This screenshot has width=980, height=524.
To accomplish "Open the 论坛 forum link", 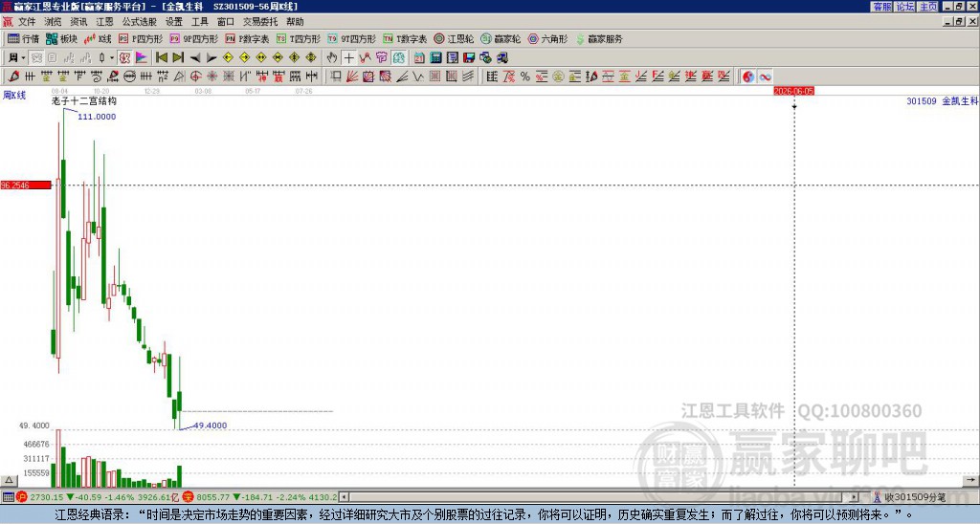I will [905, 7].
